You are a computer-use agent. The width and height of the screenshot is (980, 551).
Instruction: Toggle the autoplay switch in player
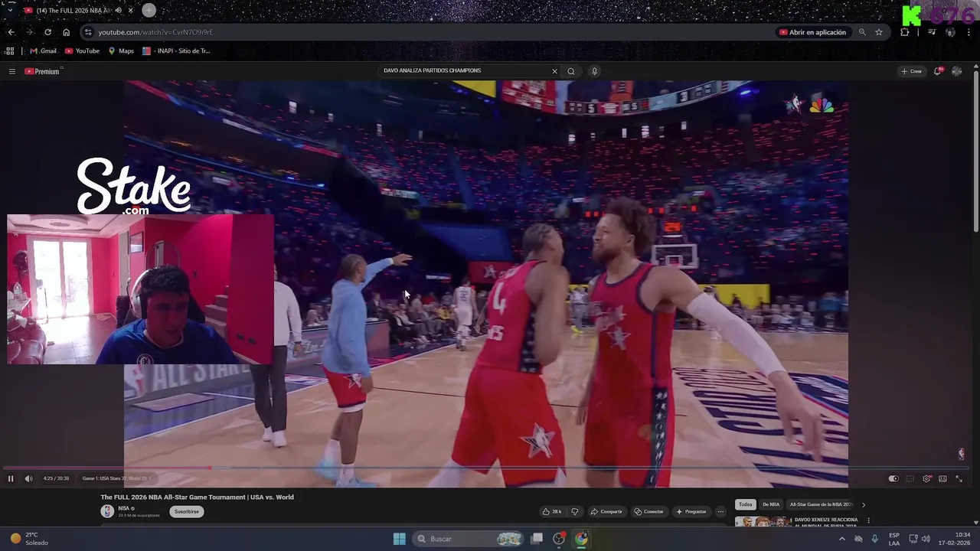(x=893, y=478)
